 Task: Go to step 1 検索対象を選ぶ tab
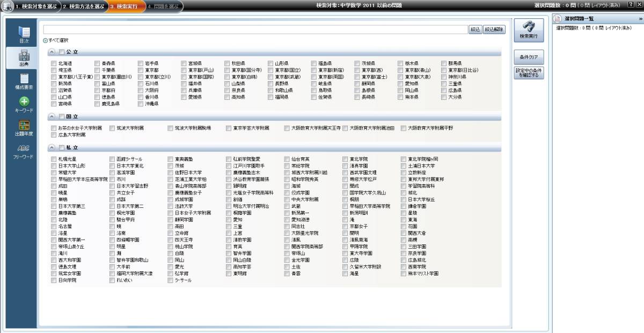[x=32, y=6]
